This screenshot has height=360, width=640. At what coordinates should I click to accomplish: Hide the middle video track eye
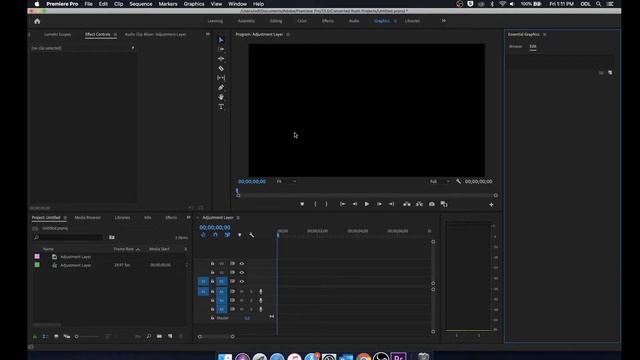(242, 272)
